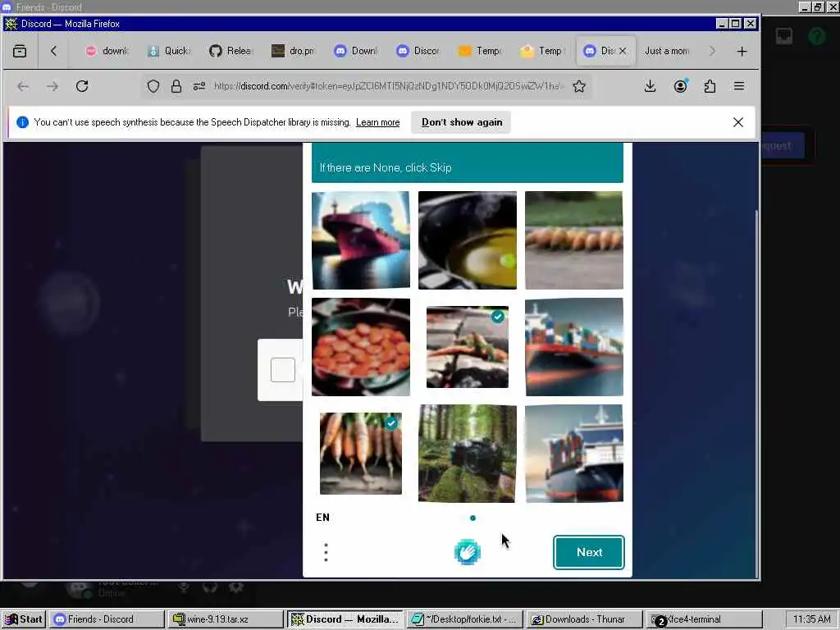Screen dimensions: 840x630
Task: Open Firefox recent browsing view icon
Action: pyautogui.click(x=20, y=51)
